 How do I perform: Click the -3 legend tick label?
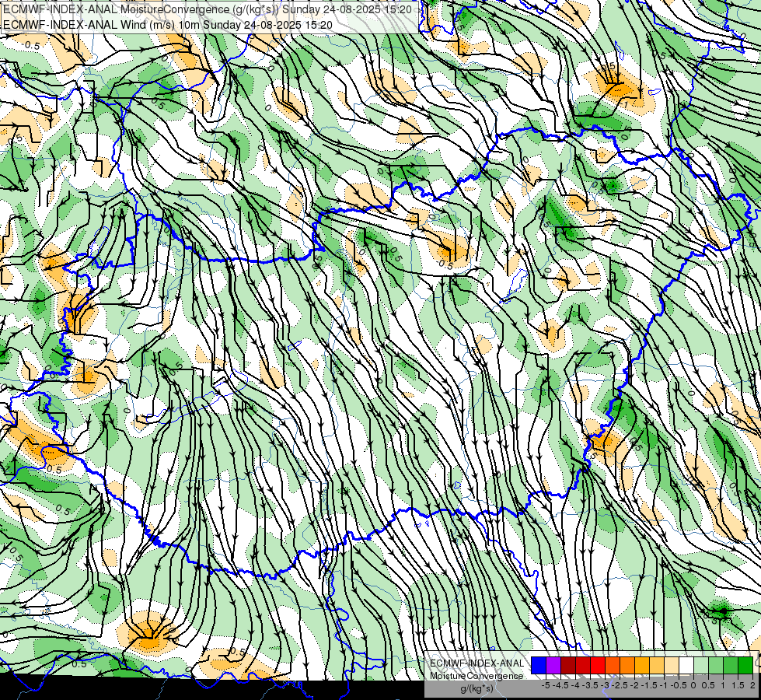pyautogui.click(x=606, y=685)
